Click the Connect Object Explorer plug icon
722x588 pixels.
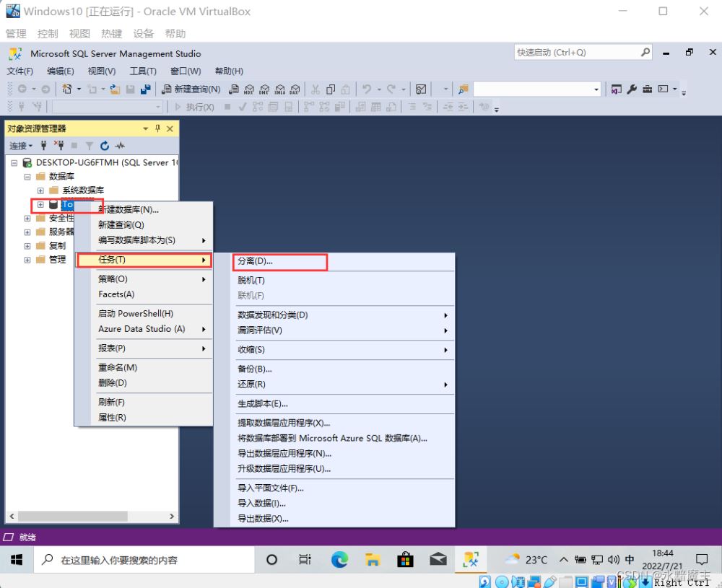point(44,146)
